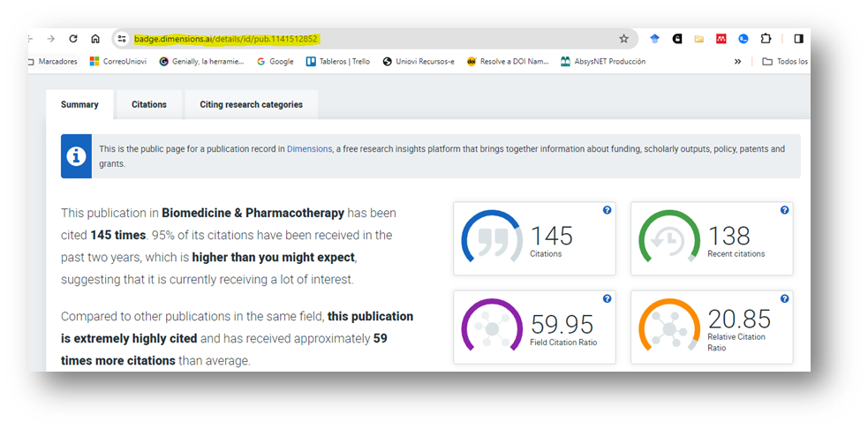The width and height of the screenshot is (868, 429).
Task: Open help for Relative Citation Ratio
Action: pos(784,299)
